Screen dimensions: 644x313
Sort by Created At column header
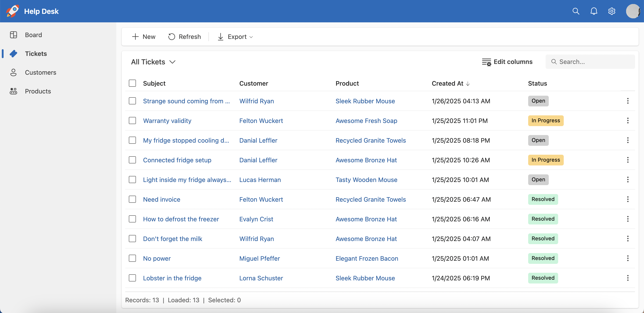(x=451, y=83)
